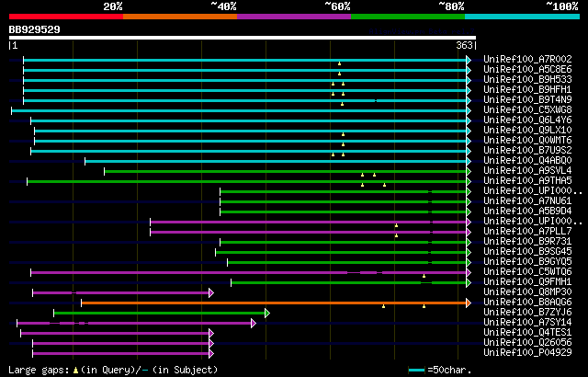Open hit UniRef100_C5XWG8

pyautogui.click(x=527, y=109)
